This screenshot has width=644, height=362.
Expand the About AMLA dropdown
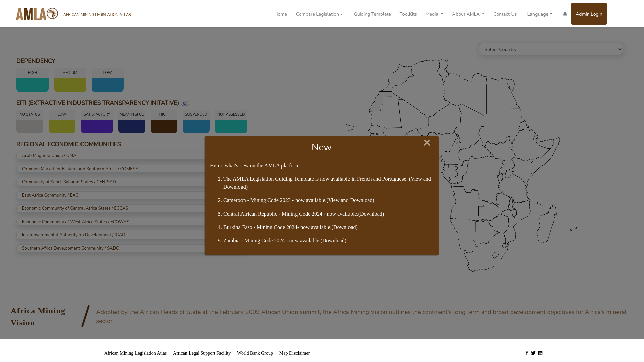[x=468, y=14]
